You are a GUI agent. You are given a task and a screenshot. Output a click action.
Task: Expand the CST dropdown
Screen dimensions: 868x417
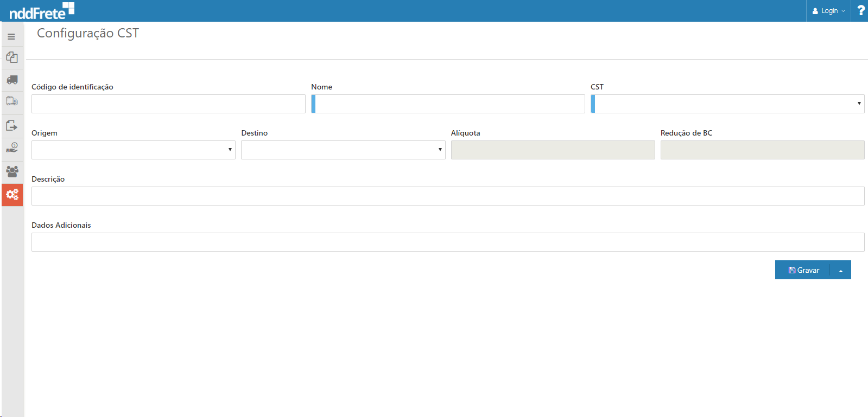click(727, 104)
